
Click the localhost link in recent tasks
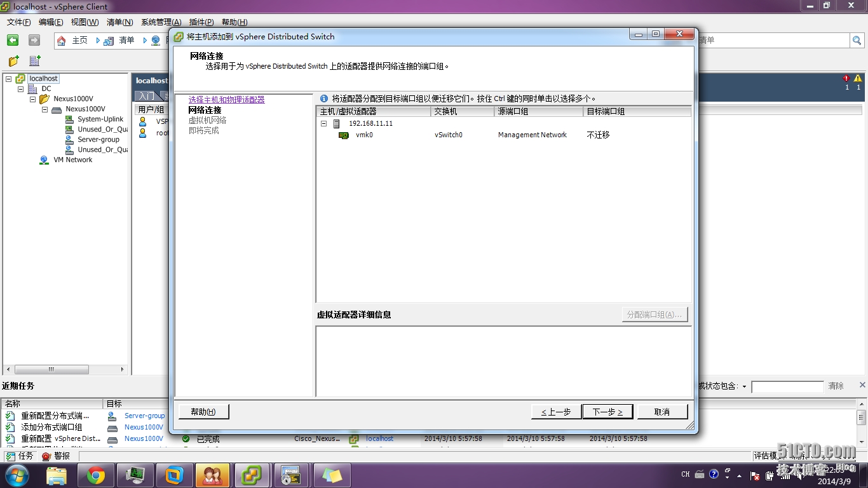379,438
